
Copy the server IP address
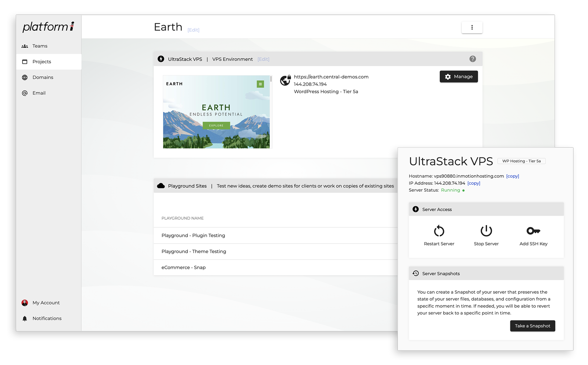pos(474,183)
